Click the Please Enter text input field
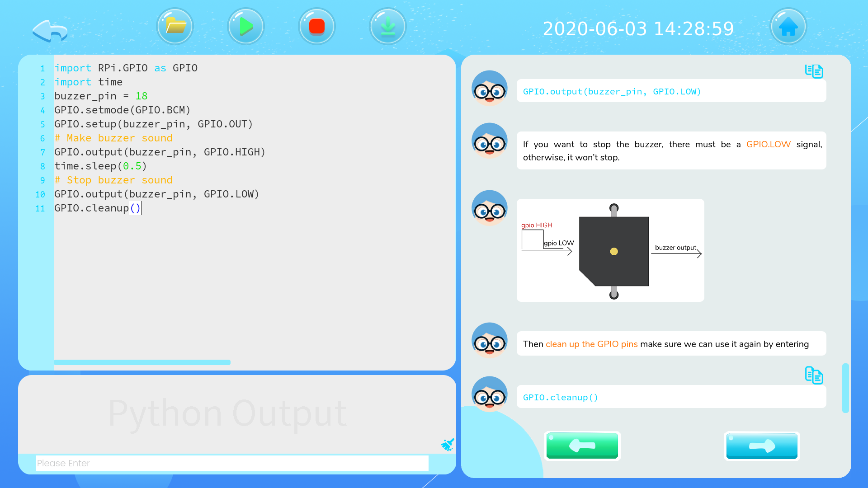 (x=231, y=463)
